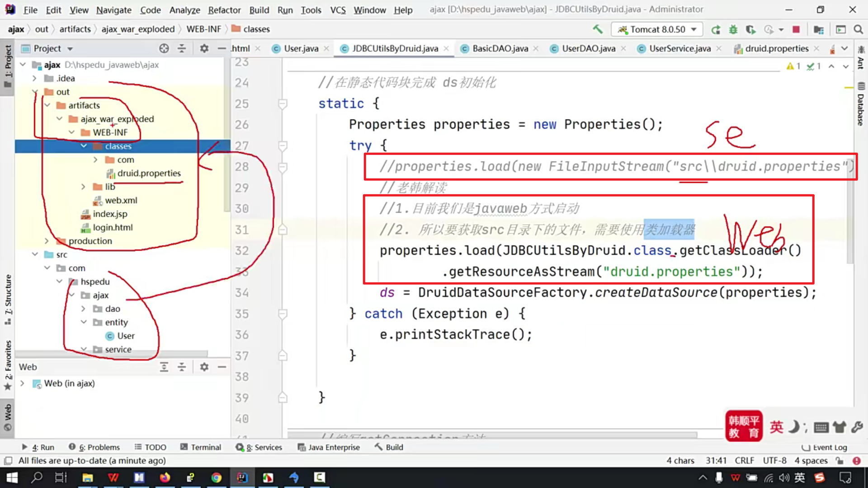The height and width of the screenshot is (488, 868).
Task: Open the Refactor menu
Action: [224, 9]
